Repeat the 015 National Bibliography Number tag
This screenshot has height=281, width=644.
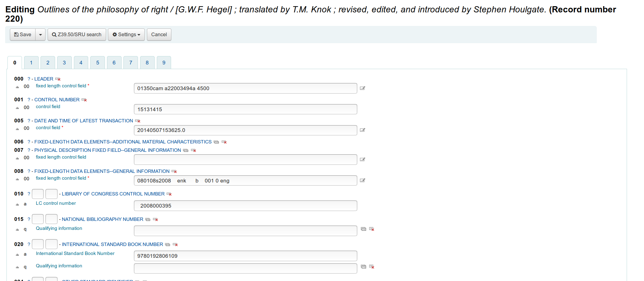pos(148,219)
